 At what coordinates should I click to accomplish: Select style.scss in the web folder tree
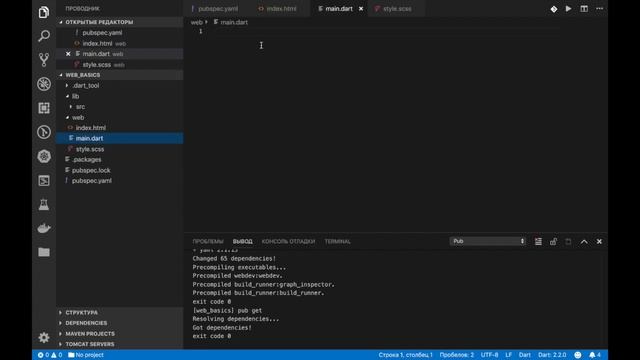click(120, 149)
